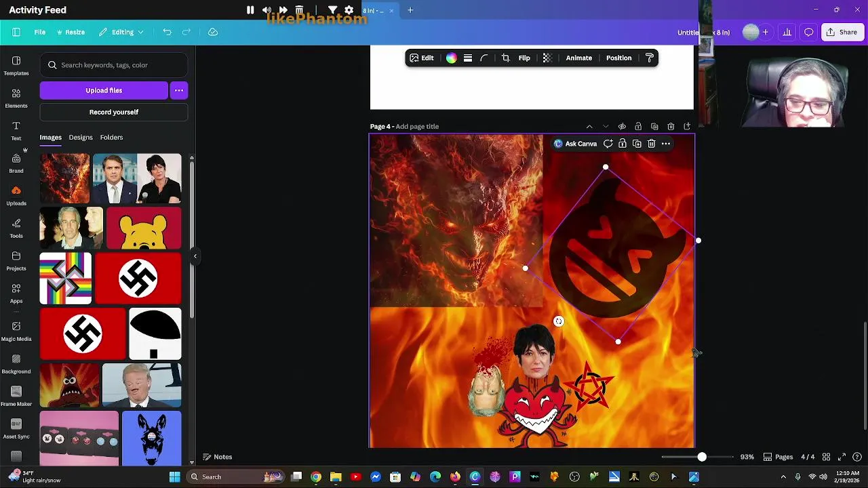Open more options next to Upload files
The width and height of the screenshot is (868, 488).
(179, 90)
